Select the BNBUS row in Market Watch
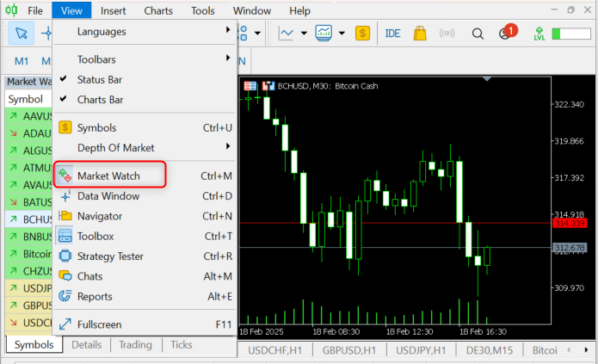598x364 pixels. [28, 237]
